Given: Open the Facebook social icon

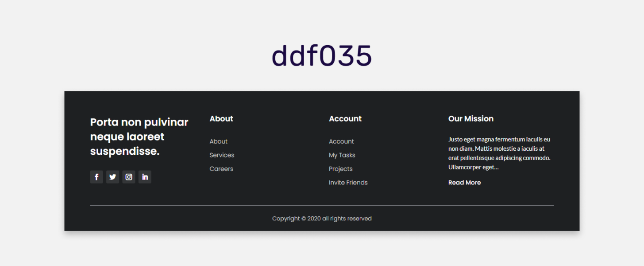Looking at the screenshot, I should point(96,177).
